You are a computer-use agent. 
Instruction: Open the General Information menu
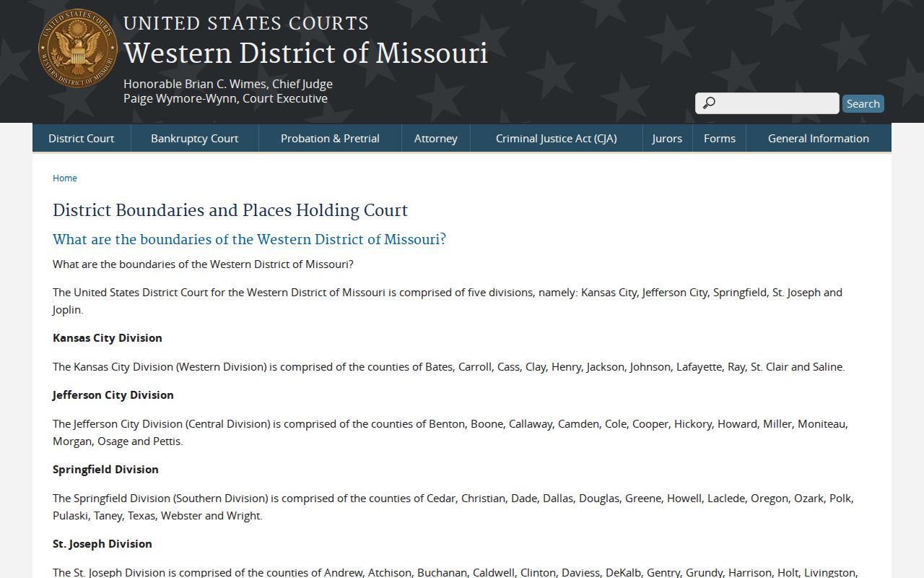(819, 138)
